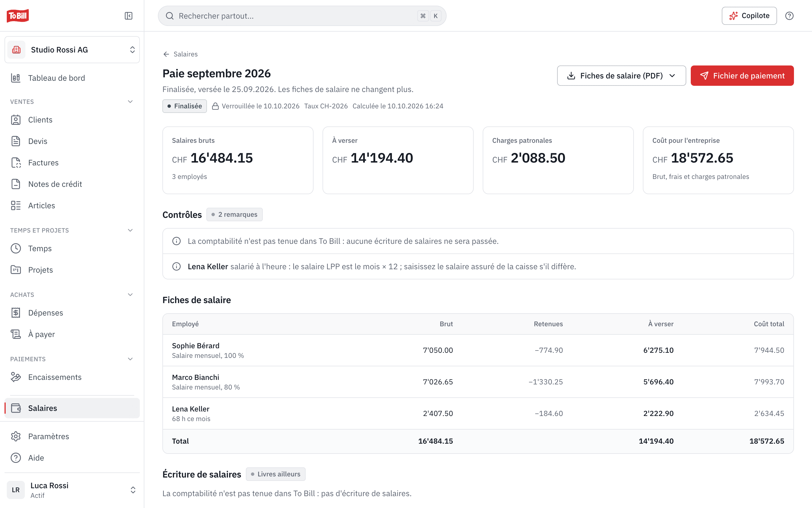Click Lena Keller's coût total 2'634.45
812x508 pixels.
pos(769,413)
